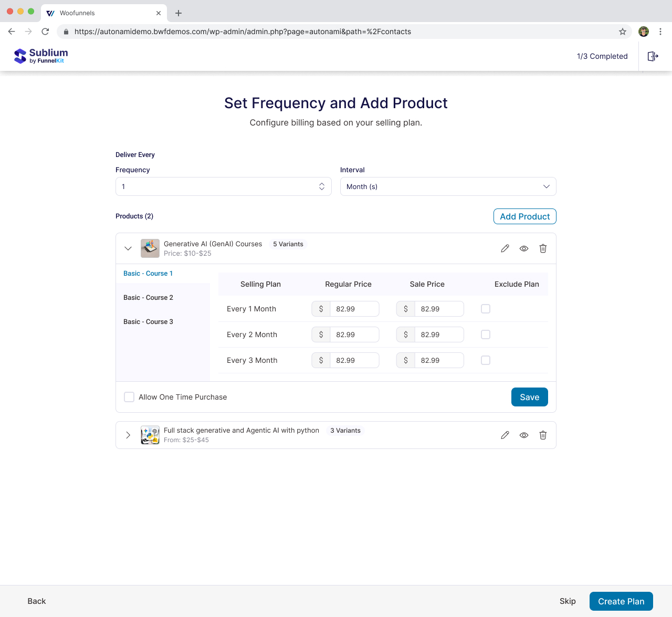Bookmark this page with the star icon

coord(623,32)
